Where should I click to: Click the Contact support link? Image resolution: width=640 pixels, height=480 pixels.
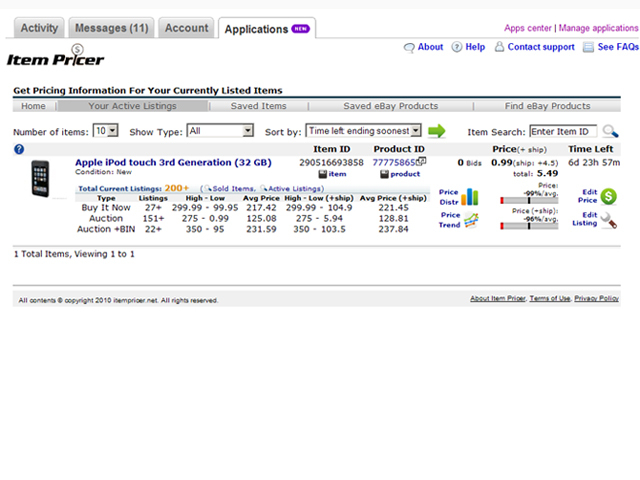[541, 47]
